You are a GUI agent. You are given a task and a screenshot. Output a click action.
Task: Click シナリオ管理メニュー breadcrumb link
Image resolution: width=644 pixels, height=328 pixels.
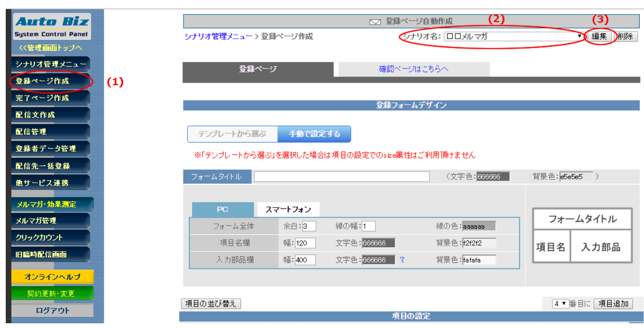[x=218, y=36]
